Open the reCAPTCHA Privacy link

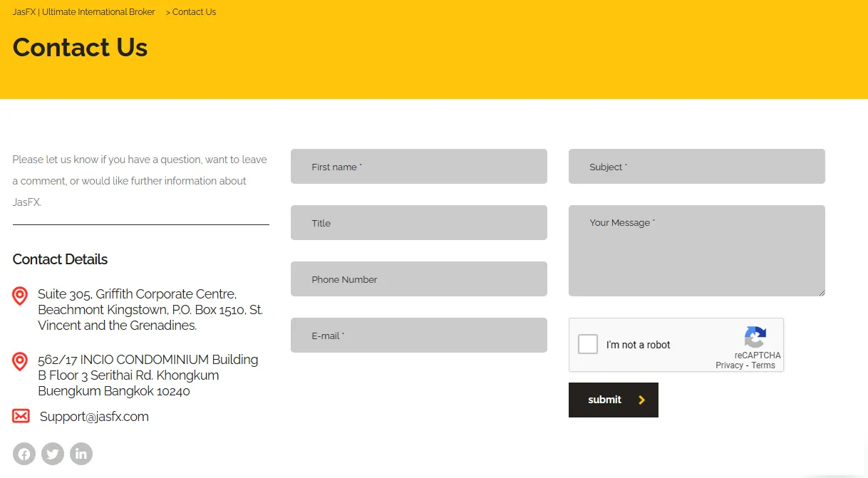pyautogui.click(x=730, y=365)
